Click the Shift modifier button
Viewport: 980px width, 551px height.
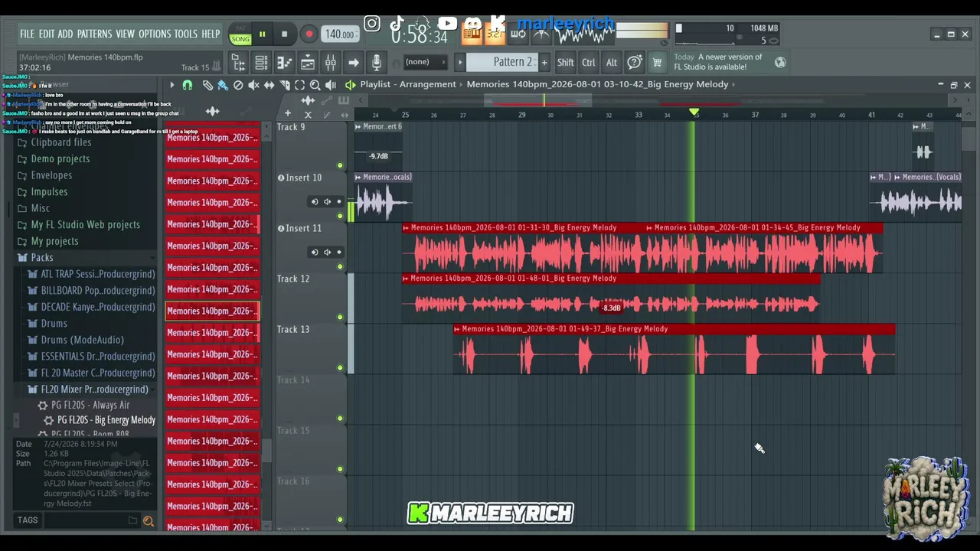565,62
